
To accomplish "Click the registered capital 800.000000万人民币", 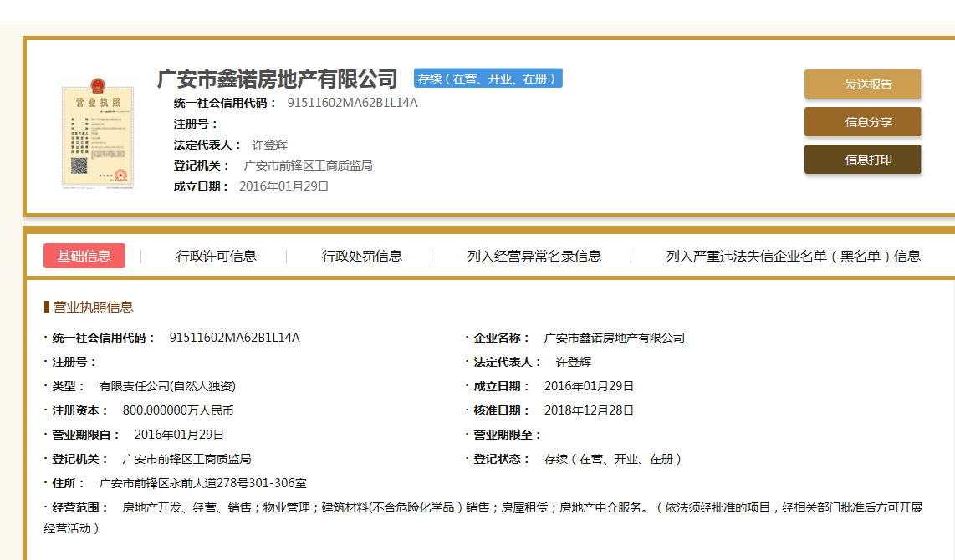I will (177, 410).
